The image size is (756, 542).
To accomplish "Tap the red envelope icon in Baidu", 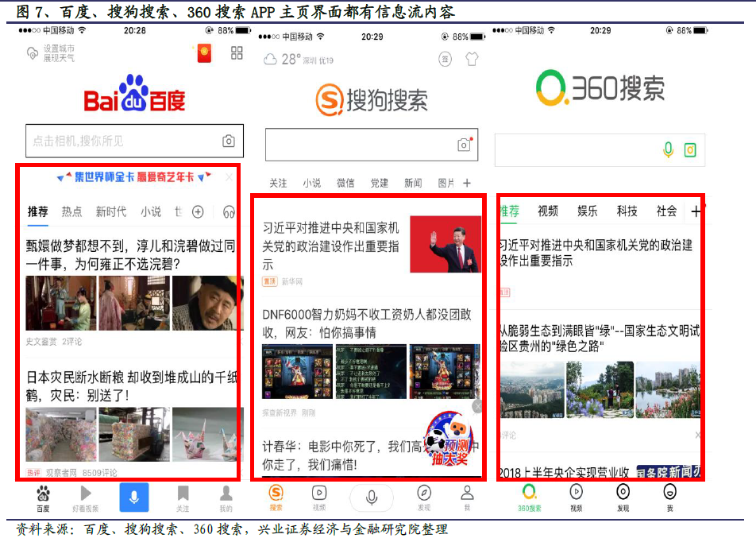I will [x=204, y=53].
